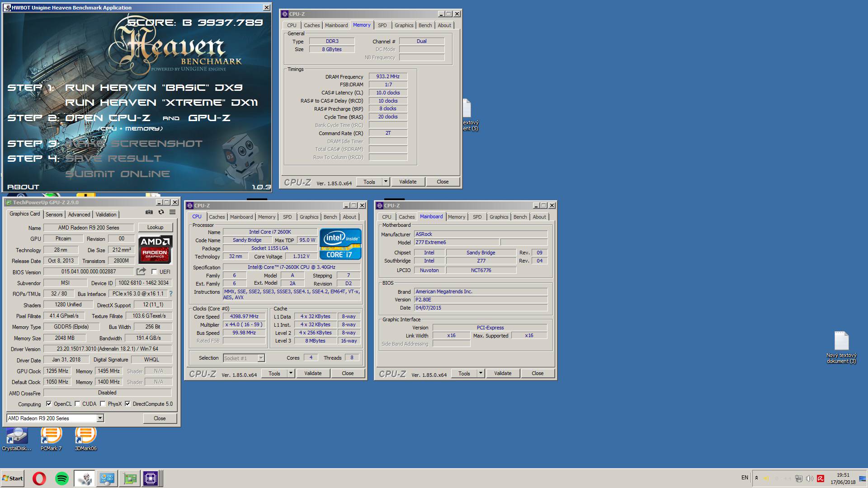Viewport: 868px width, 488px height.
Task: Switch to GPU-Z graphics card taskbar icon
Action: click(130, 479)
